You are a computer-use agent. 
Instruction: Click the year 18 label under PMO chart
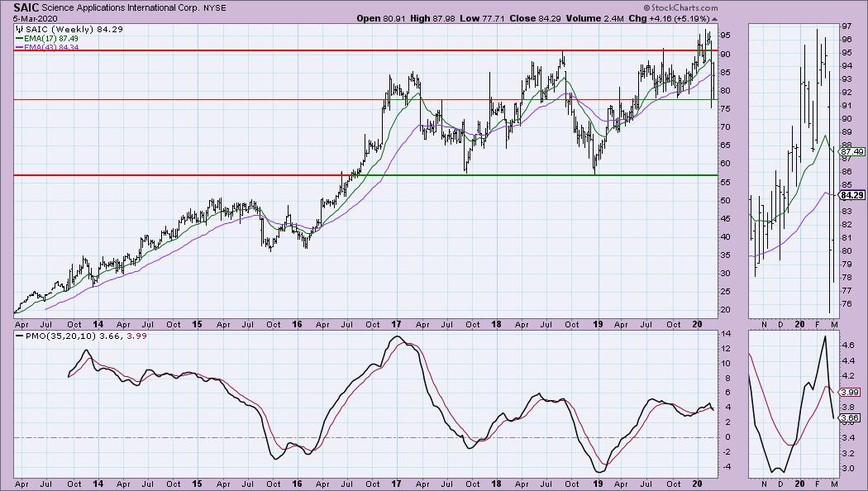pyautogui.click(x=496, y=484)
